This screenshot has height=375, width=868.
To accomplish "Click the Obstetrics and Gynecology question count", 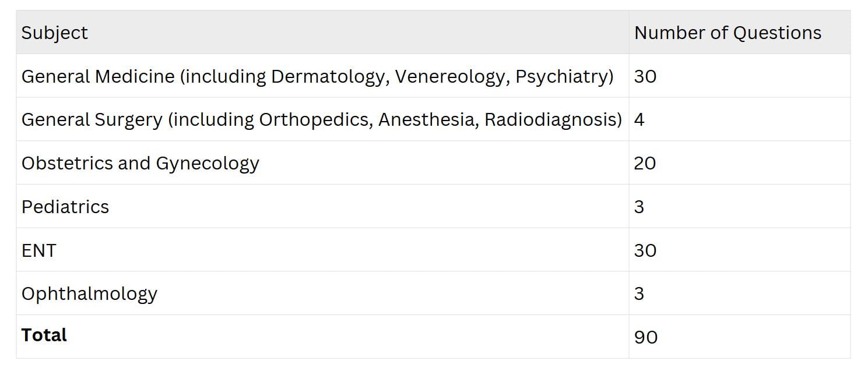I will [645, 163].
